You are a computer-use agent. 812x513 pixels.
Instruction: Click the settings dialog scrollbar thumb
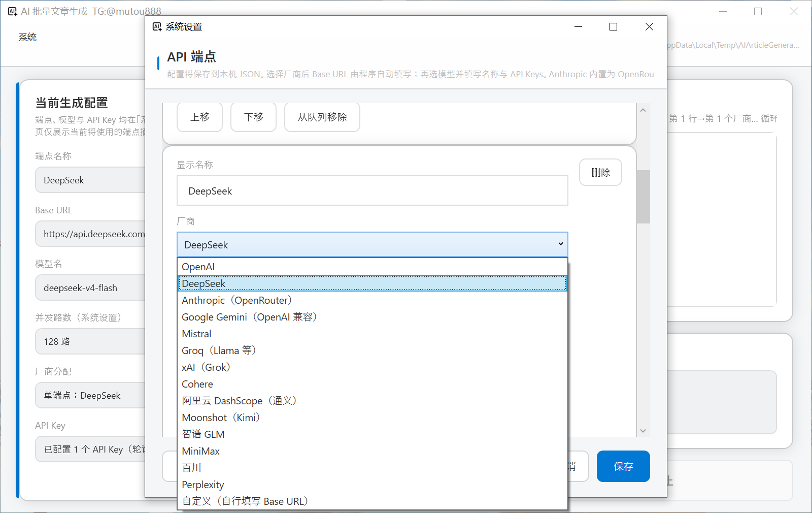643,197
